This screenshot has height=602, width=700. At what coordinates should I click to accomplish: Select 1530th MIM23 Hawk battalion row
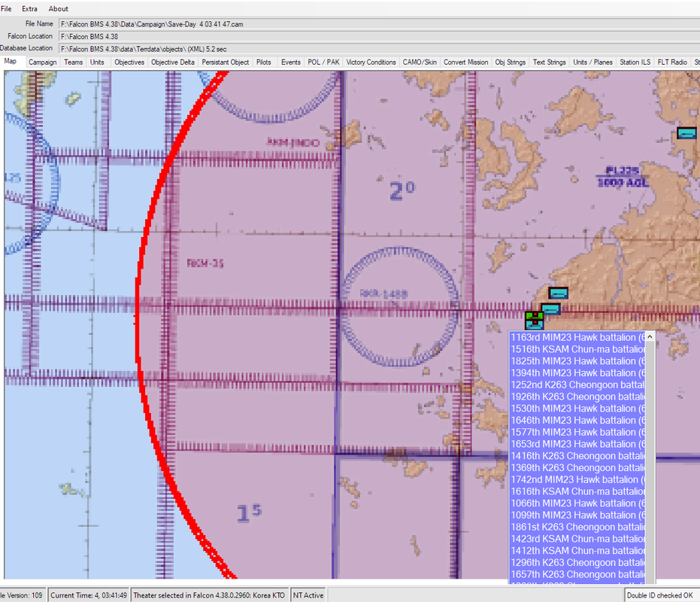(577, 409)
